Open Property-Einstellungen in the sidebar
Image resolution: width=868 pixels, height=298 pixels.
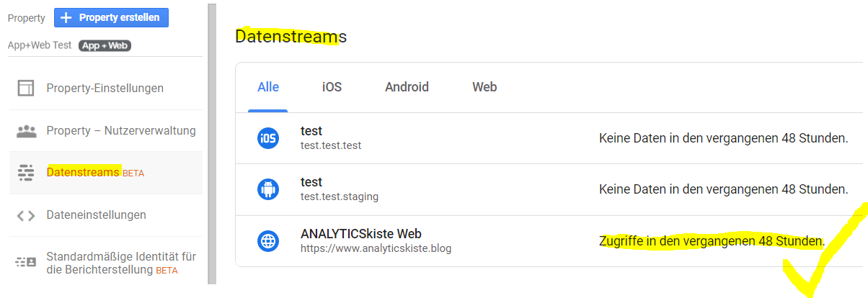[105, 89]
